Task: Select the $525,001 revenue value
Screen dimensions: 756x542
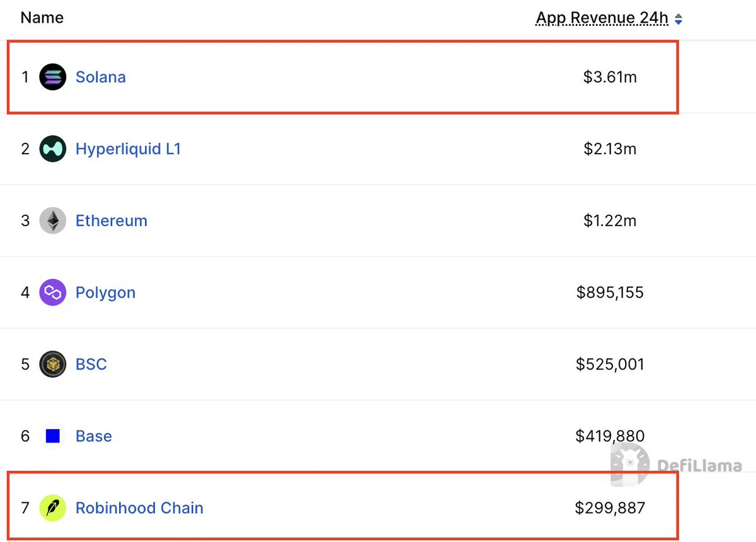Action: 610,364
